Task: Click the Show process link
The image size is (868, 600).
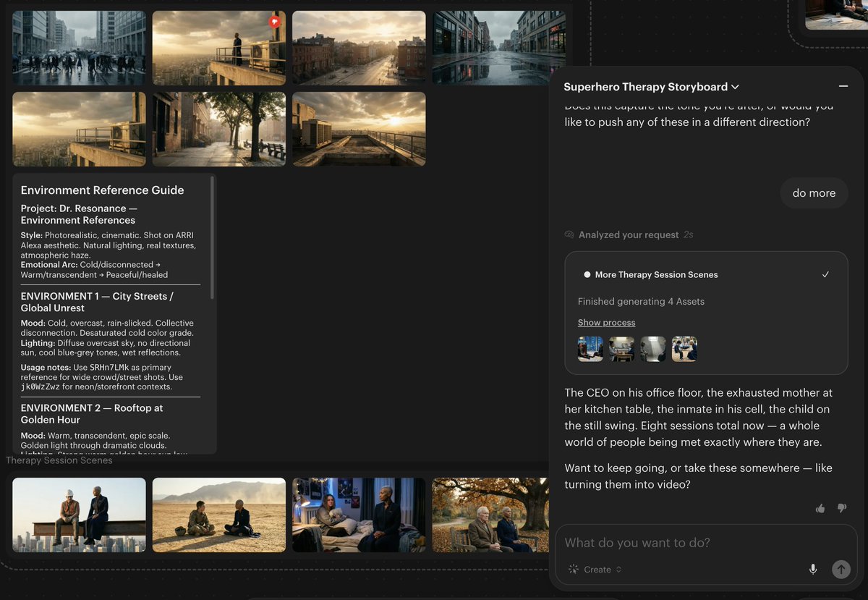Action: tap(606, 323)
